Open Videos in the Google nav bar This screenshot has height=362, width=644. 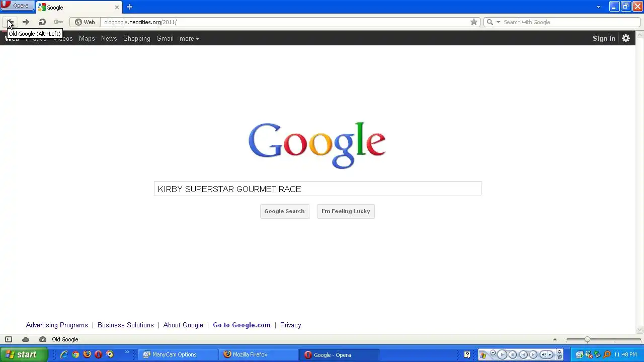[63, 39]
